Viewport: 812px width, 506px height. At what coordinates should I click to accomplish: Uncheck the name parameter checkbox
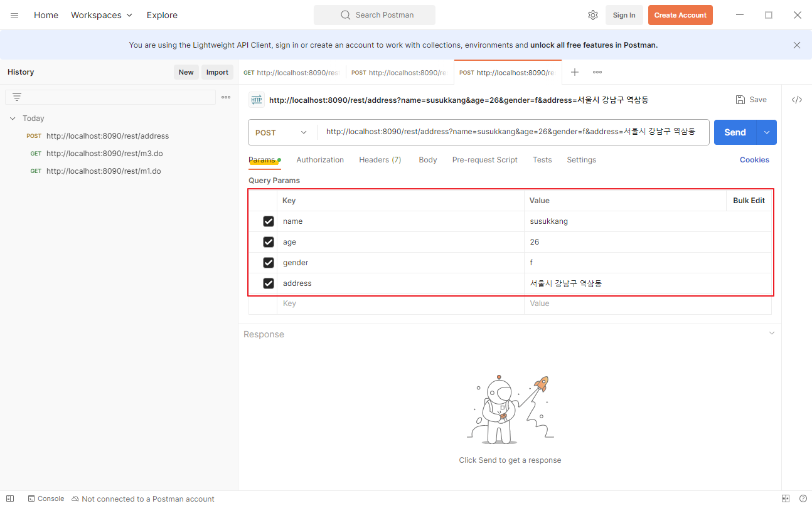[269, 221]
